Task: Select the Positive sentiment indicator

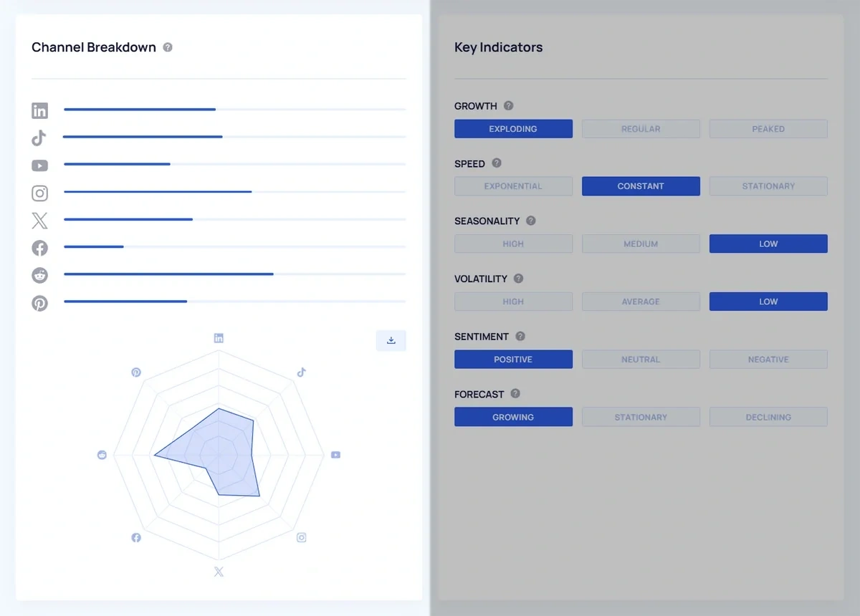Action: (x=513, y=359)
